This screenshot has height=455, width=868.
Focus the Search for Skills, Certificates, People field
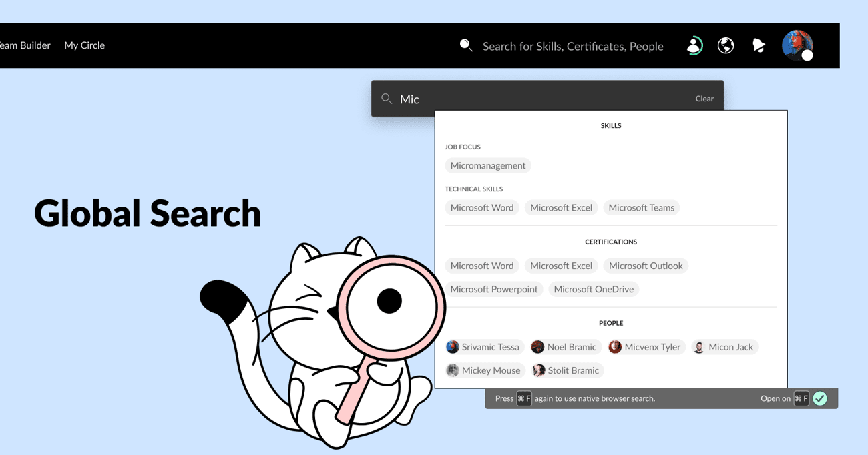tap(573, 46)
